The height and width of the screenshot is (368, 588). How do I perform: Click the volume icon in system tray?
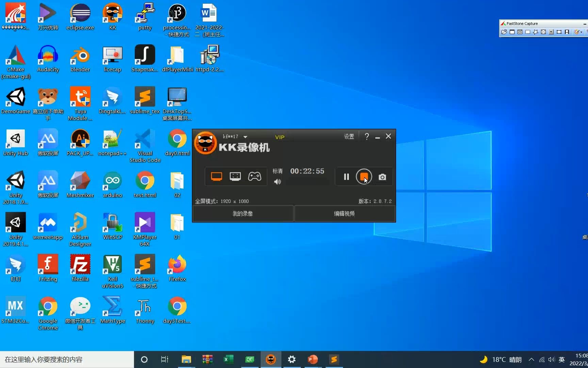(x=552, y=359)
